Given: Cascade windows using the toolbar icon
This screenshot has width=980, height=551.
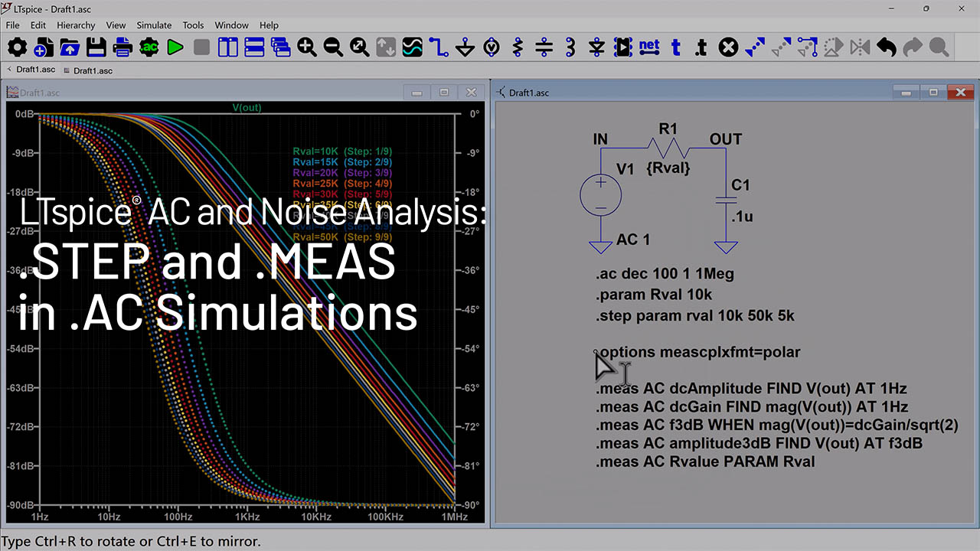Looking at the screenshot, I should (x=281, y=47).
